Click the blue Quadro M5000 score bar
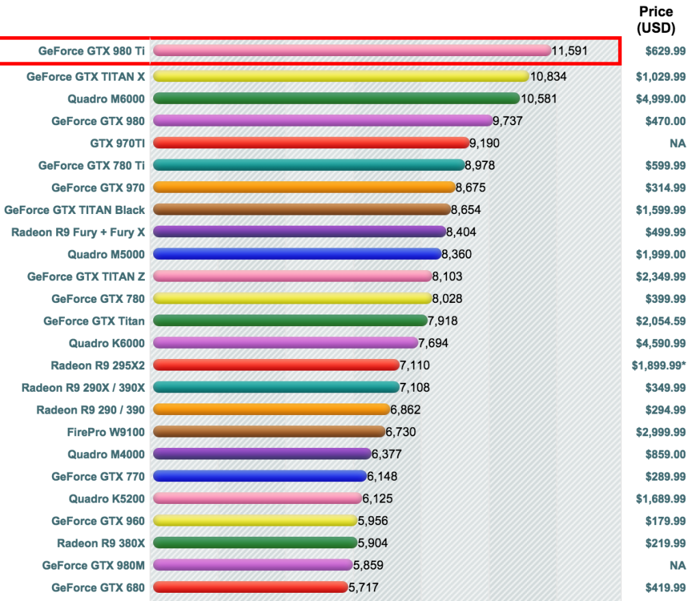700x601 pixels. click(x=297, y=254)
